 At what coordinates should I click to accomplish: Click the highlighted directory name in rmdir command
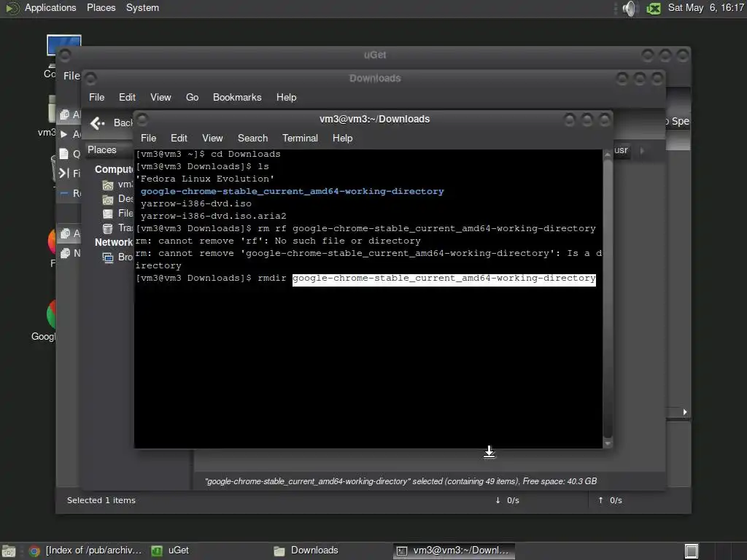tap(444, 279)
